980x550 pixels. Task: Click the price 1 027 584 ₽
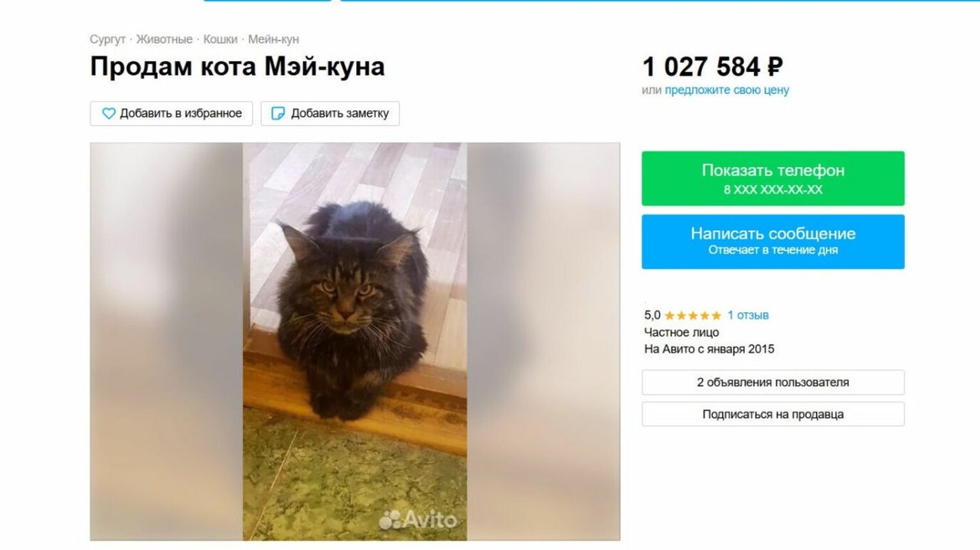(x=713, y=67)
